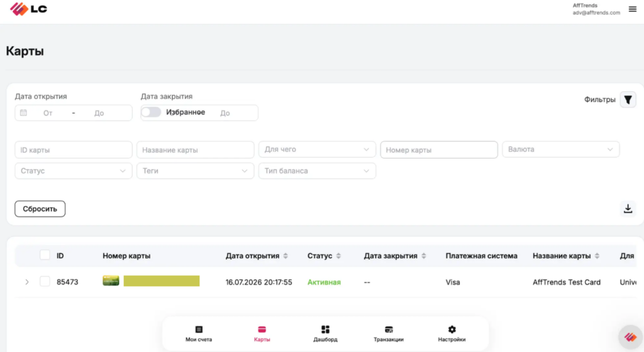Click the Номер карты column header
Viewport: 644px width, 352px height.
[x=126, y=256]
